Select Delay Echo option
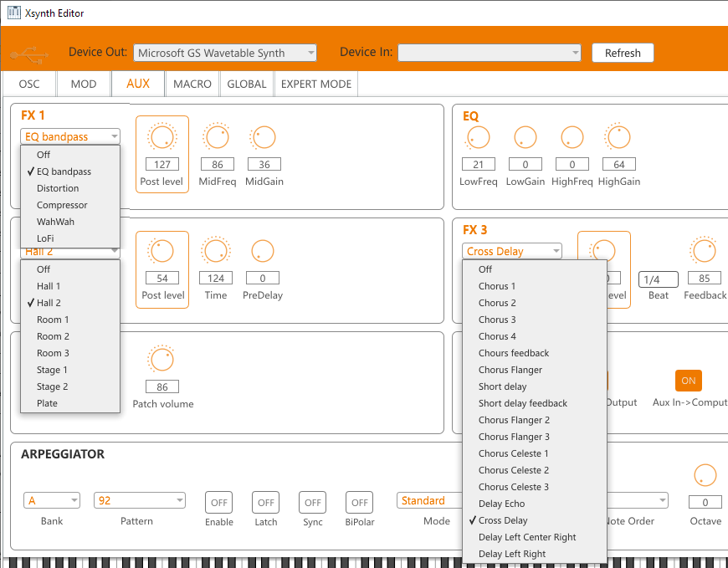Screen dimensions: 728x568 pos(535,504)
